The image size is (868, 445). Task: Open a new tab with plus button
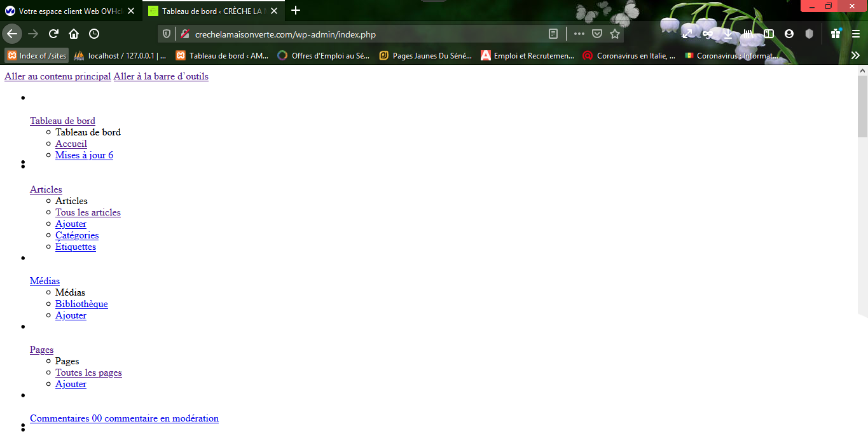(x=295, y=11)
